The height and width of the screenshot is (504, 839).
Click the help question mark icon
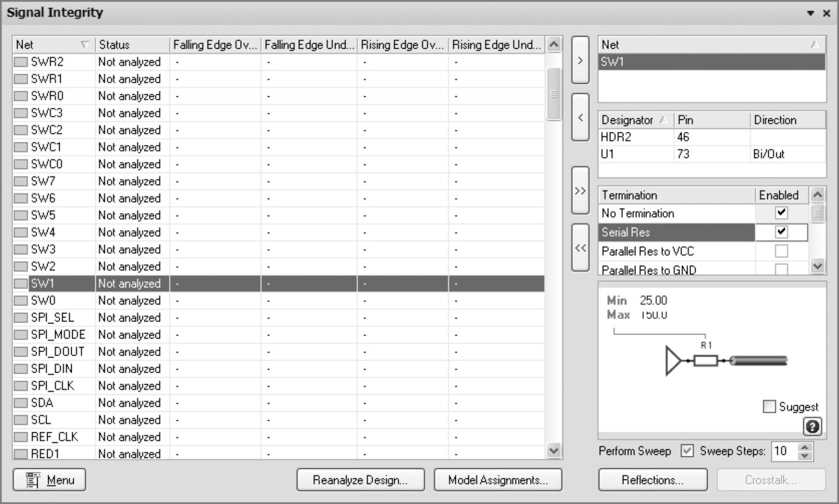coord(812,426)
